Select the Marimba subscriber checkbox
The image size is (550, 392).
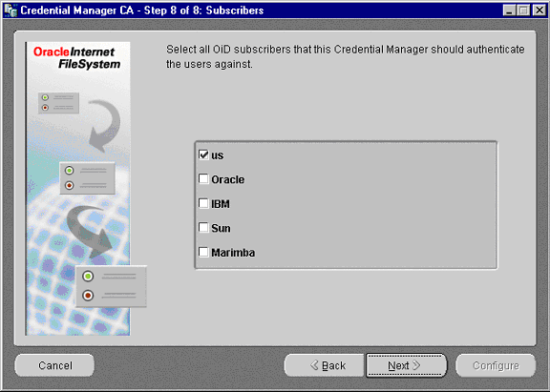tap(203, 252)
